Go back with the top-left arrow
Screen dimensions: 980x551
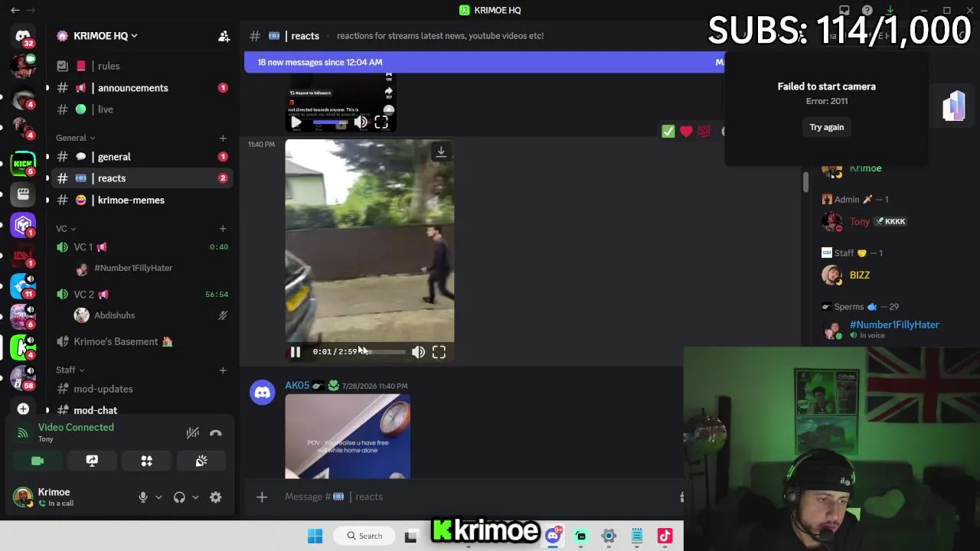(x=15, y=11)
